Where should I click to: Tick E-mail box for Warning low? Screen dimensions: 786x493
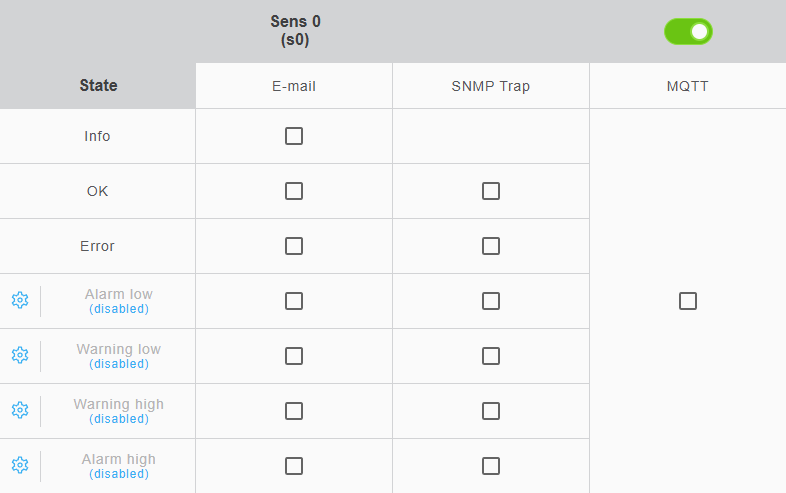click(294, 356)
